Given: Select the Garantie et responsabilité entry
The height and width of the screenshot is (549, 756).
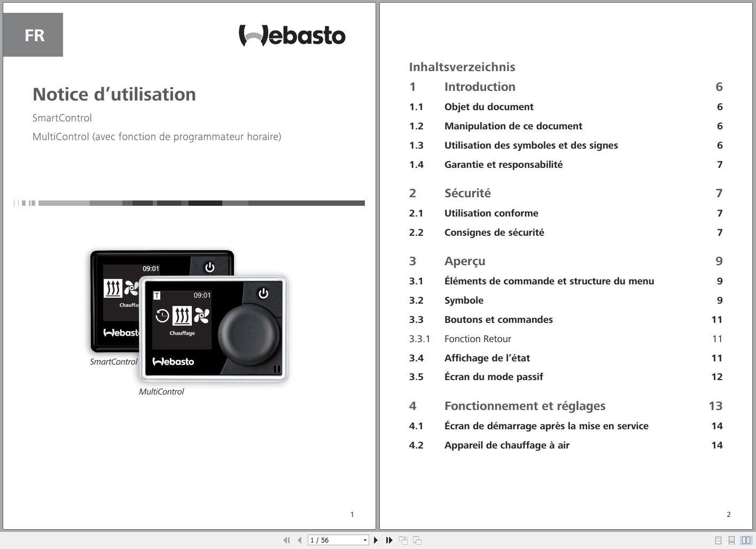Looking at the screenshot, I should coord(503,164).
